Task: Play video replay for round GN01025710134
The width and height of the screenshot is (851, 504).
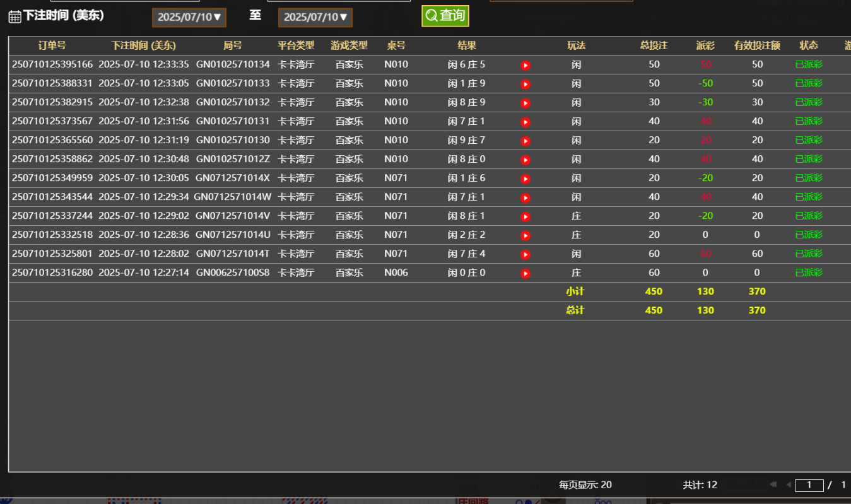Action: 525,65
